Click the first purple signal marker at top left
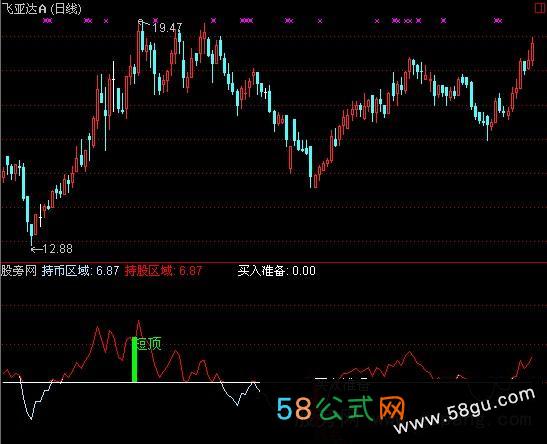 (x=47, y=21)
